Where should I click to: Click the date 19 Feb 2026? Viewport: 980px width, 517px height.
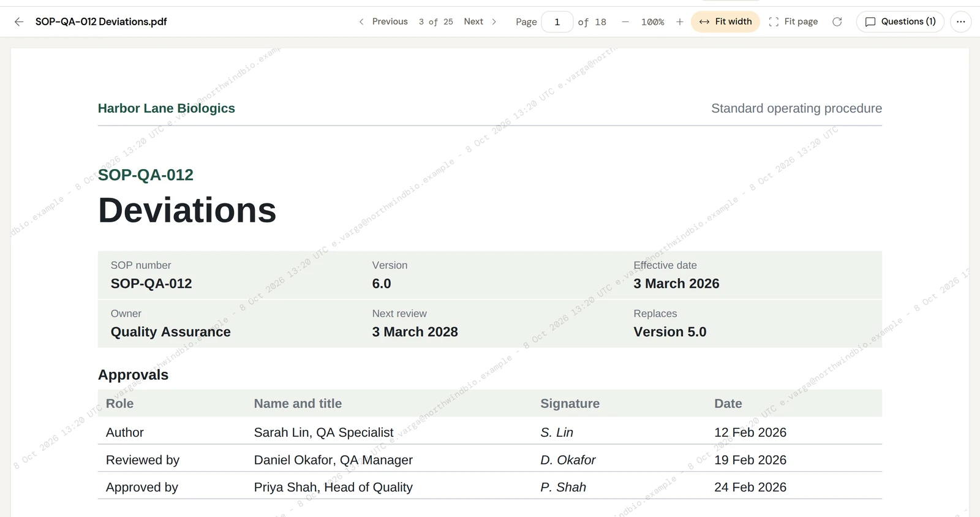pos(750,460)
